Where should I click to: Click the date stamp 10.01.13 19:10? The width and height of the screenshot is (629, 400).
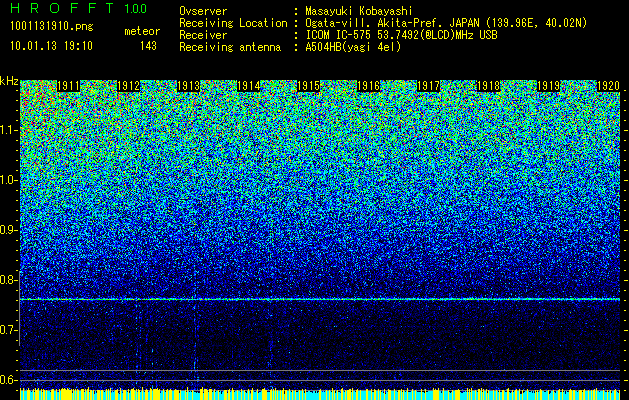(51, 46)
